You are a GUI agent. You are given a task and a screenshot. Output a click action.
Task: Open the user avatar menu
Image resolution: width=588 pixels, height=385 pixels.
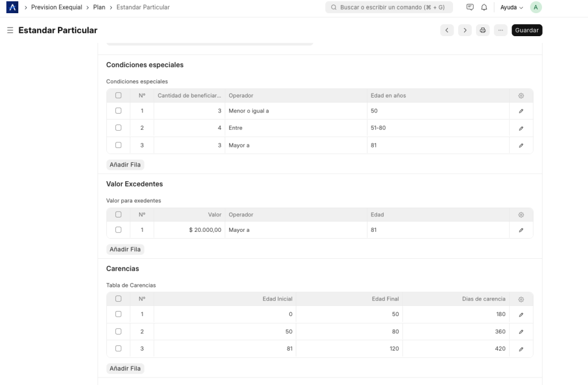click(536, 7)
